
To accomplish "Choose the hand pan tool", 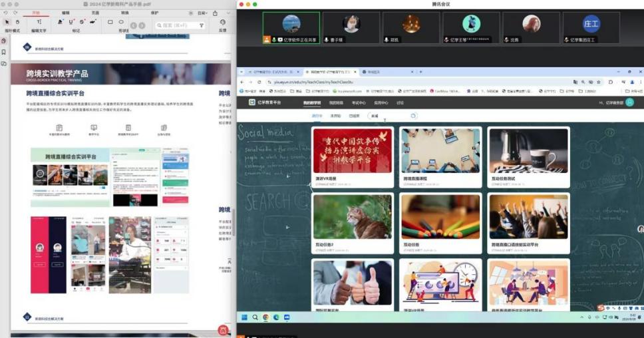I will click(17, 22).
